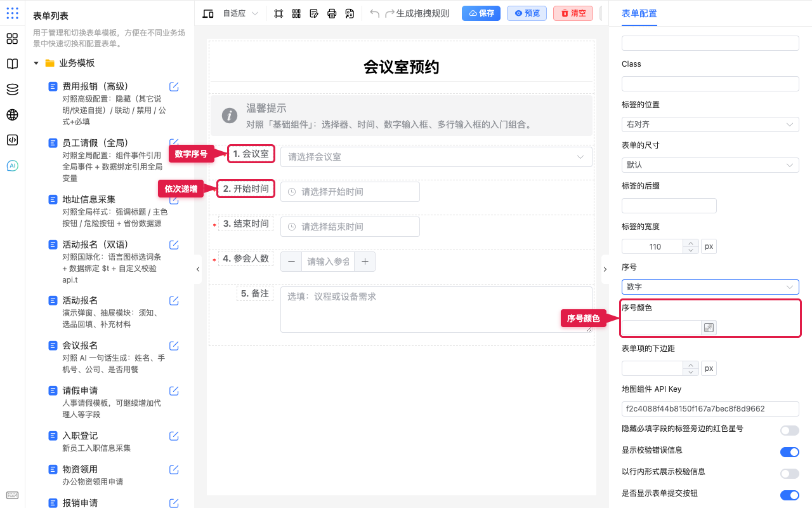Open the dotted grid app logo
Image resolution: width=812 pixels, height=508 pixels.
pos(12,13)
